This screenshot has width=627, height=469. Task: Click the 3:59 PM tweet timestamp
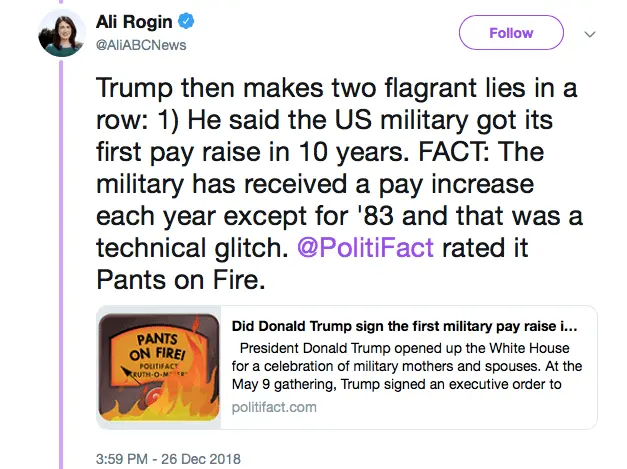coord(130,459)
